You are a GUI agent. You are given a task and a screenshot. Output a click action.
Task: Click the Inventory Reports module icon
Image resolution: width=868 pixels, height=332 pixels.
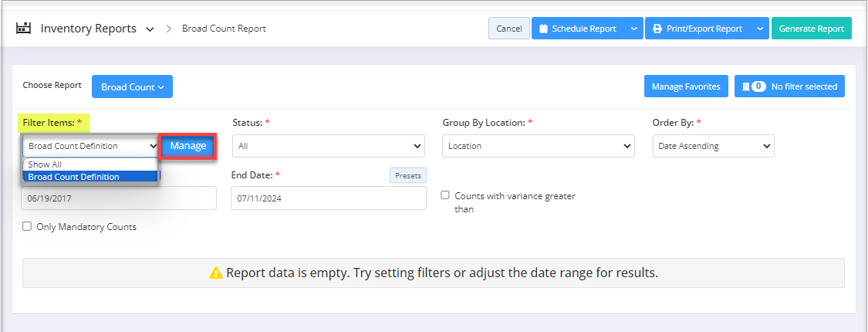pos(23,29)
